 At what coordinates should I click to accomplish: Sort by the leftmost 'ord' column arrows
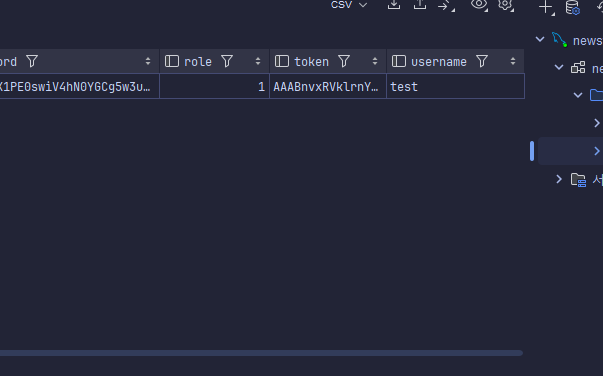tap(148, 61)
